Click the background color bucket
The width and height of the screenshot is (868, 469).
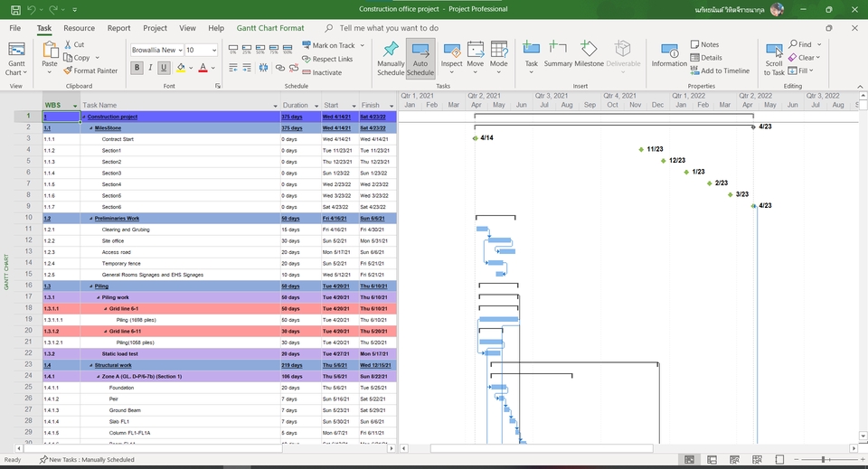coord(181,68)
